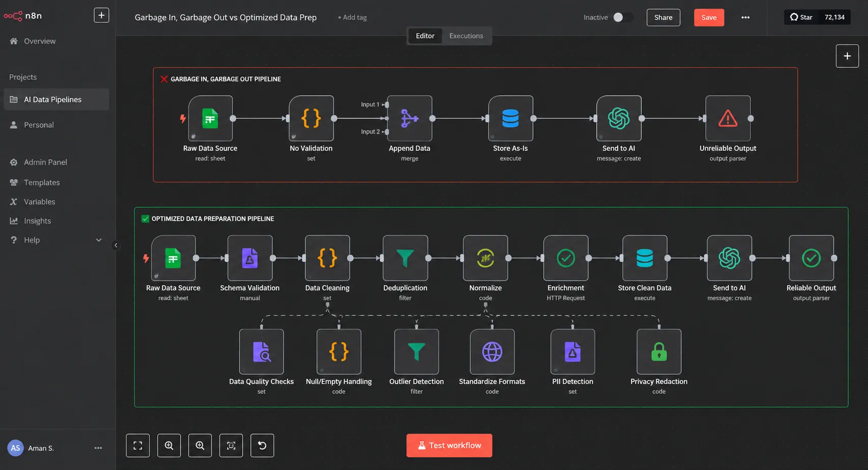Viewport: 868px width, 470px height.
Task: Switch to the Executions tab
Action: pos(466,36)
